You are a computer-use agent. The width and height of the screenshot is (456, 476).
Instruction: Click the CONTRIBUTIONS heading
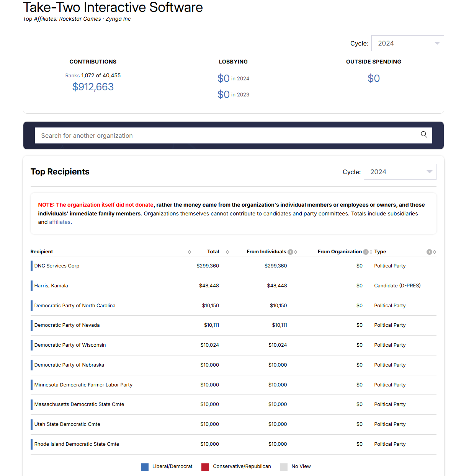coord(93,62)
